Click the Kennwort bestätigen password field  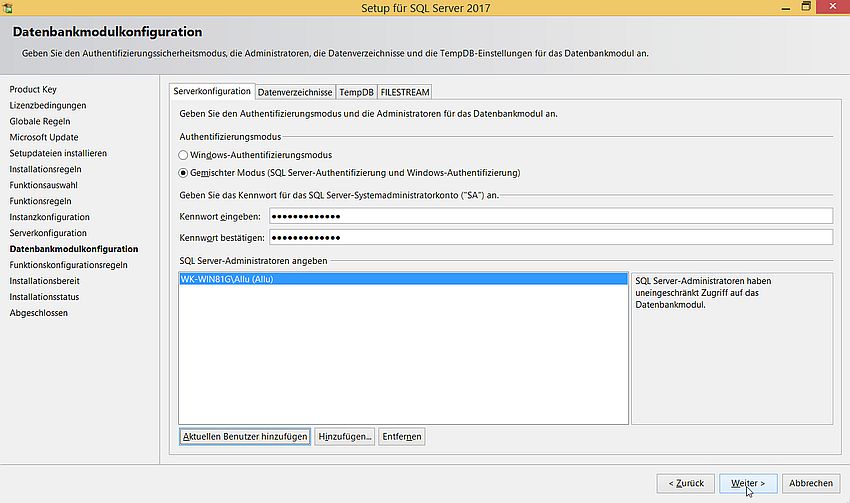pyautogui.click(x=551, y=237)
